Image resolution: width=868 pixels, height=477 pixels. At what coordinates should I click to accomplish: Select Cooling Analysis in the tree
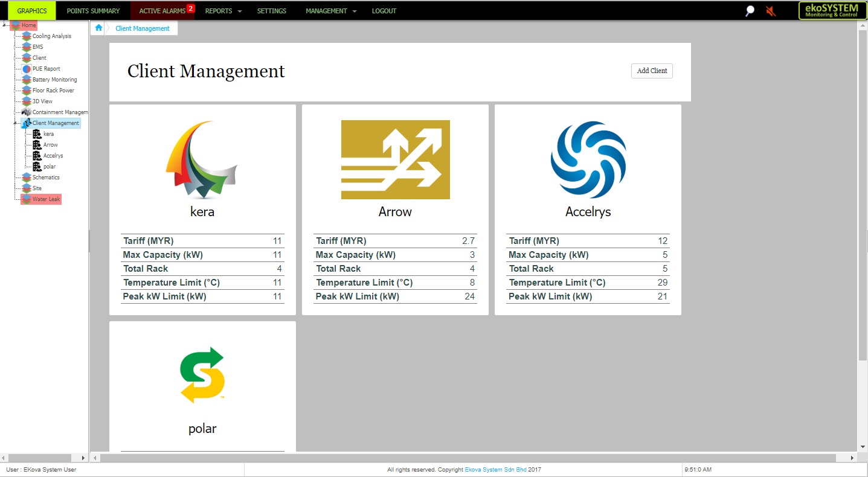point(52,36)
